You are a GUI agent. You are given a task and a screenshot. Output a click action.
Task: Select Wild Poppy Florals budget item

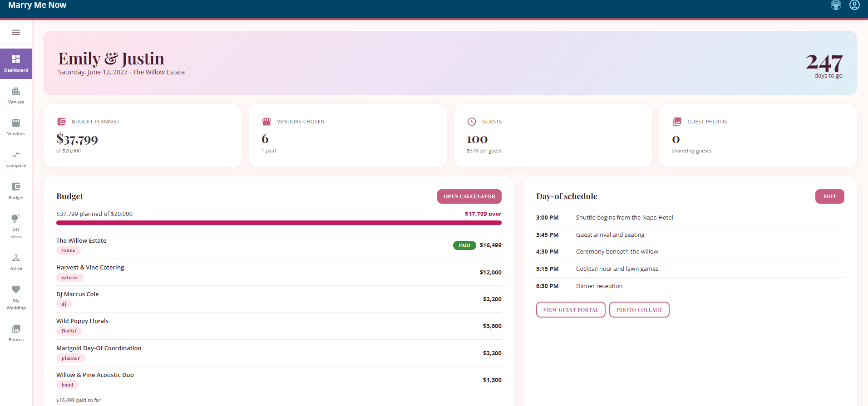coord(279,326)
